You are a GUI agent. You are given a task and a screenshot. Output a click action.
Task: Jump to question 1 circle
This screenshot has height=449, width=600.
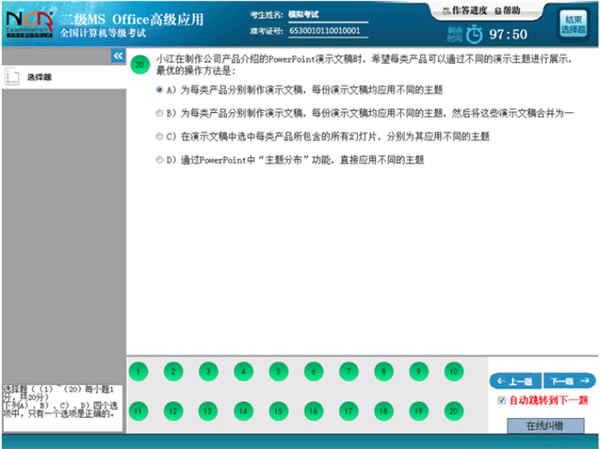coord(138,371)
